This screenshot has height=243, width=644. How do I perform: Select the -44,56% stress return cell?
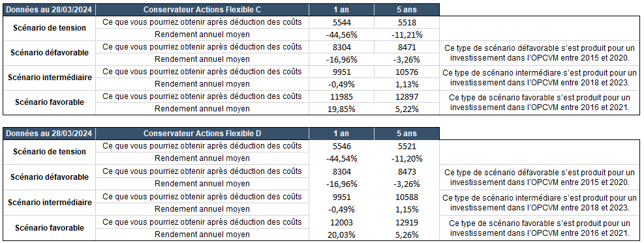click(341, 35)
